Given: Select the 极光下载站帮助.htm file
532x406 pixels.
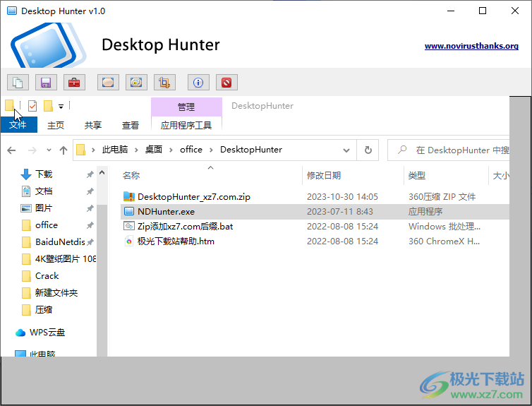Looking at the screenshot, I should point(176,241).
